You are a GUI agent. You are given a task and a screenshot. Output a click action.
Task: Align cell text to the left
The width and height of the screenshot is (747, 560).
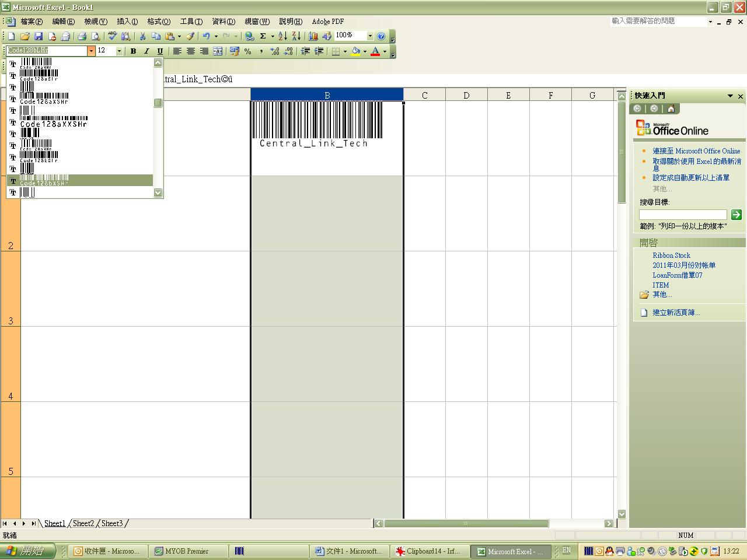(x=177, y=51)
